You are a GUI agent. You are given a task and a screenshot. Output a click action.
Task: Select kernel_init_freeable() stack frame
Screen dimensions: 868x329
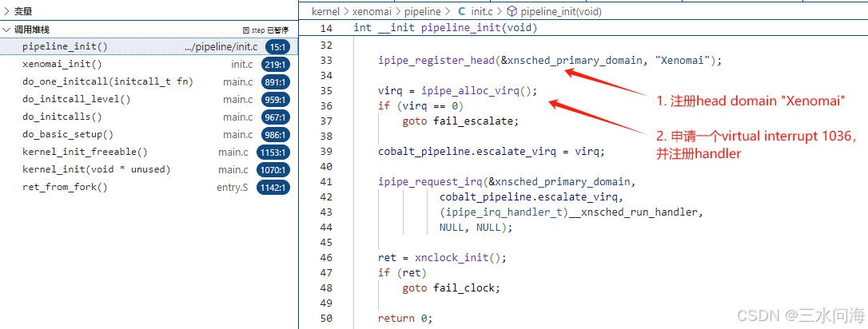(x=149, y=152)
